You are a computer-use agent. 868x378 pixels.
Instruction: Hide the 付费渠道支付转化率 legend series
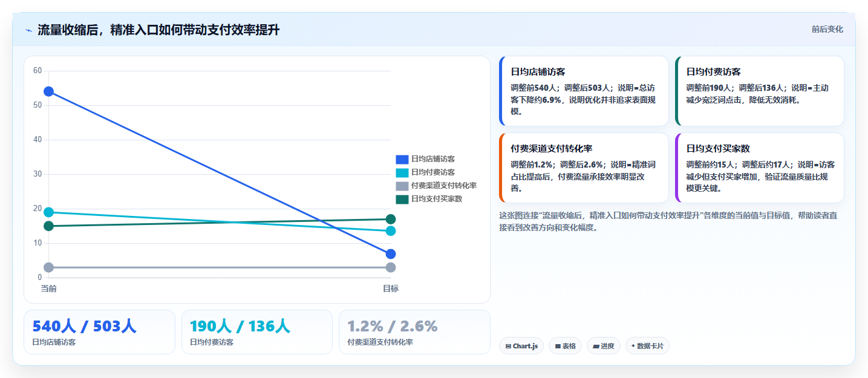tap(436, 186)
